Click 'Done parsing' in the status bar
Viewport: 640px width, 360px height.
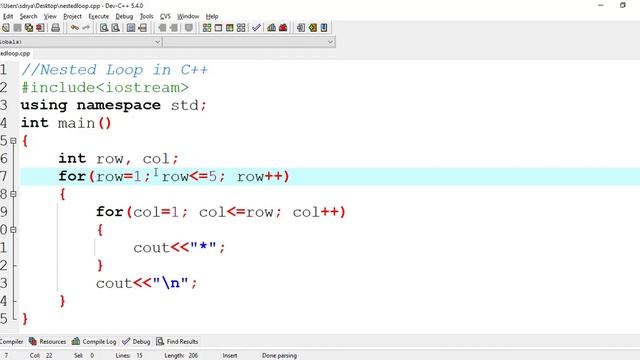tap(279, 356)
